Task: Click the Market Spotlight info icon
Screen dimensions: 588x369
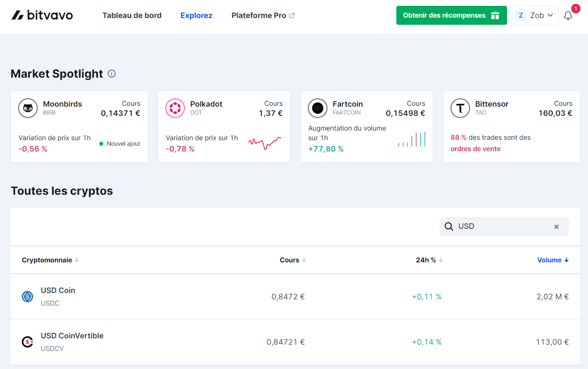Action: (111, 73)
